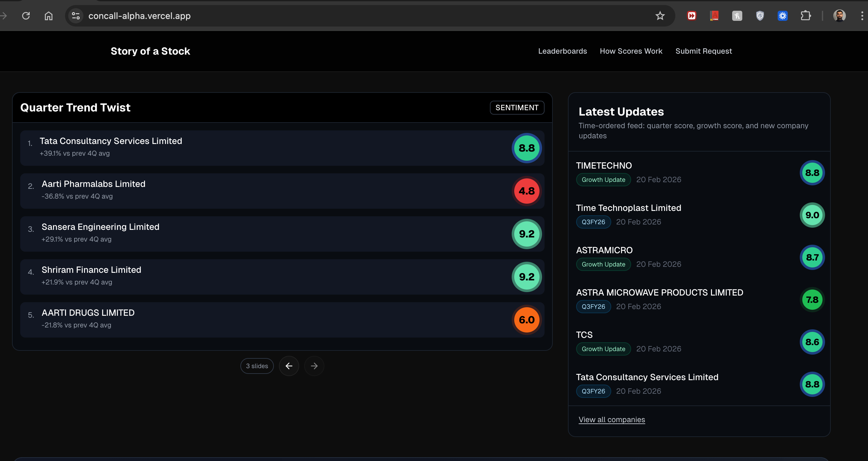Image resolution: width=868 pixels, height=461 pixels.
Task: Open the Leaderboards nav item
Action: tap(562, 51)
